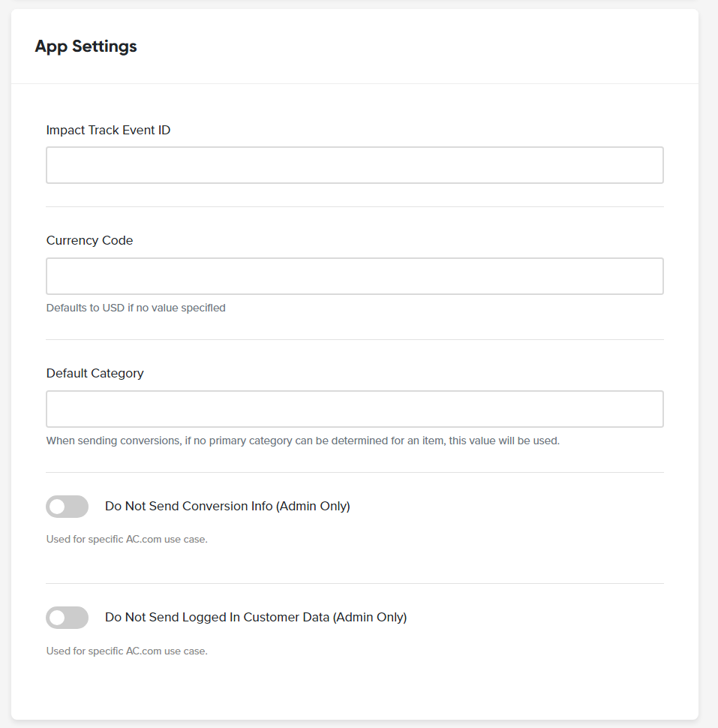718x728 pixels.
Task: Select the Default Category input field
Action: click(x=355, y=408)
